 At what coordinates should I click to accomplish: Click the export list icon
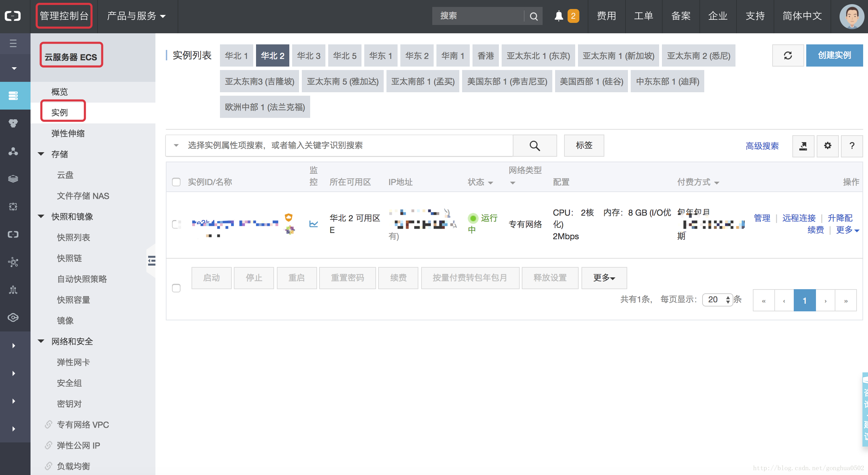[x=803, y=146]
